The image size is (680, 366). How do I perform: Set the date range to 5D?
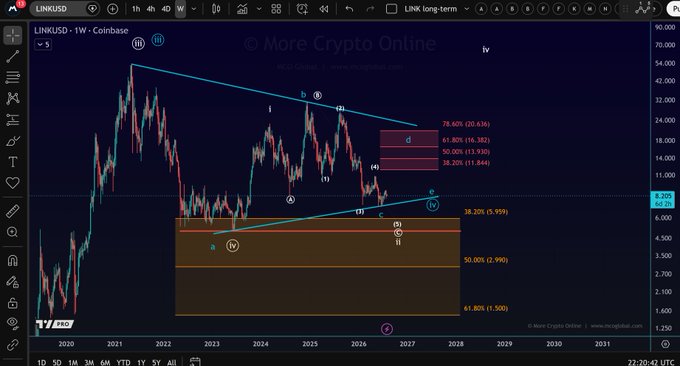tap(57, 362)
